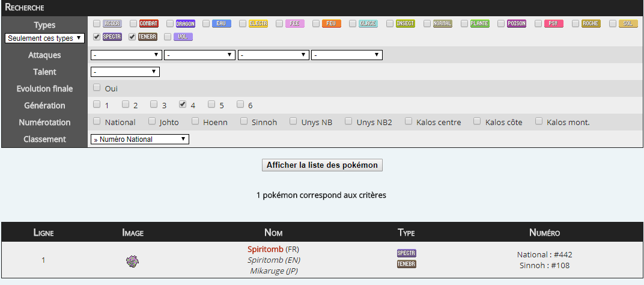
Task: Click the ELECTR type badge
Action: [x=258, y=23]
